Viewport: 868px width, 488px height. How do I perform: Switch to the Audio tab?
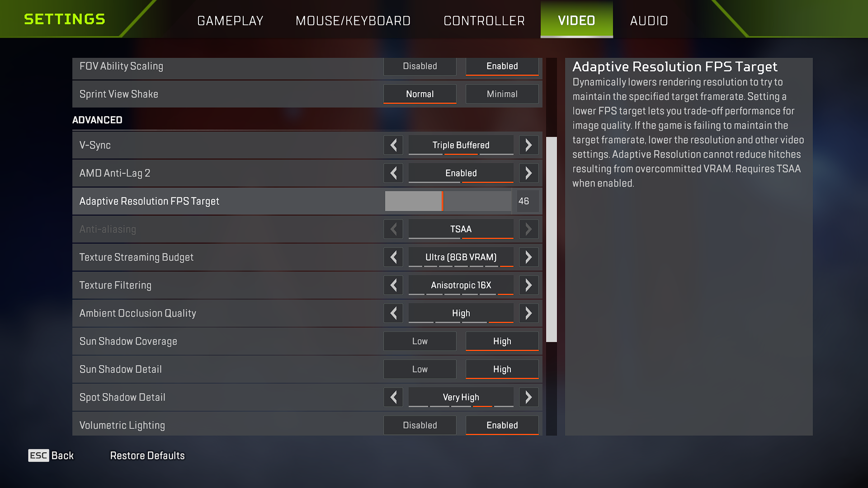pos(649,20)
